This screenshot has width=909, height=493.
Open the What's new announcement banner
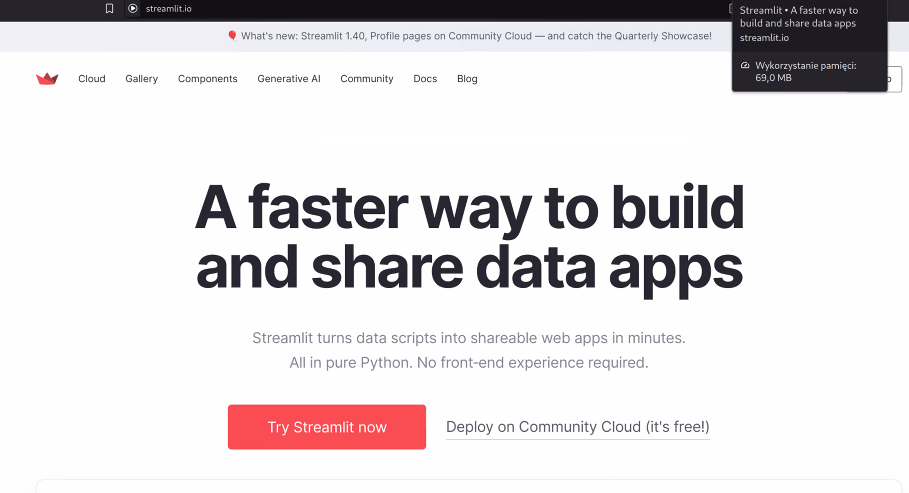[470, 36]
